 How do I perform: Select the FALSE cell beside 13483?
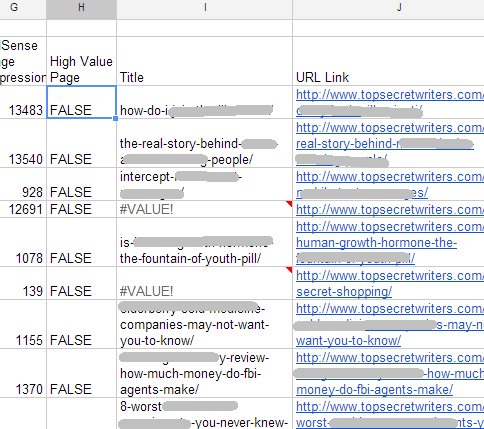81,102
